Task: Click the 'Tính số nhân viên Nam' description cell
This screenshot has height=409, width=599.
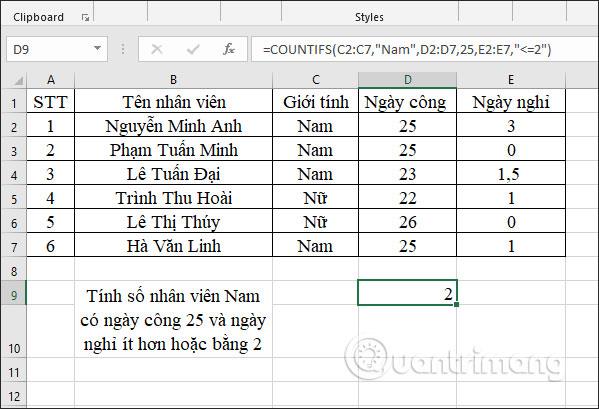Action: [x=173, y=319]
